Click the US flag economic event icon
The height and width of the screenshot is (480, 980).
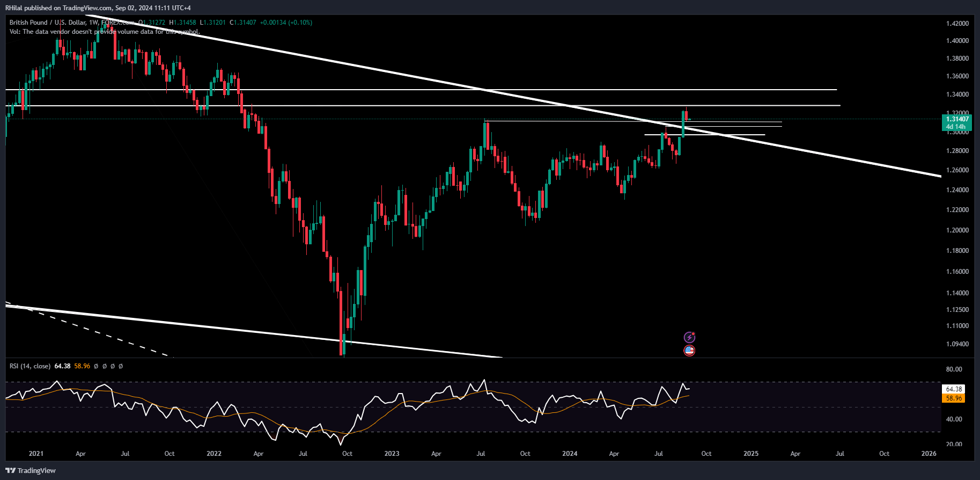point(689,351)
